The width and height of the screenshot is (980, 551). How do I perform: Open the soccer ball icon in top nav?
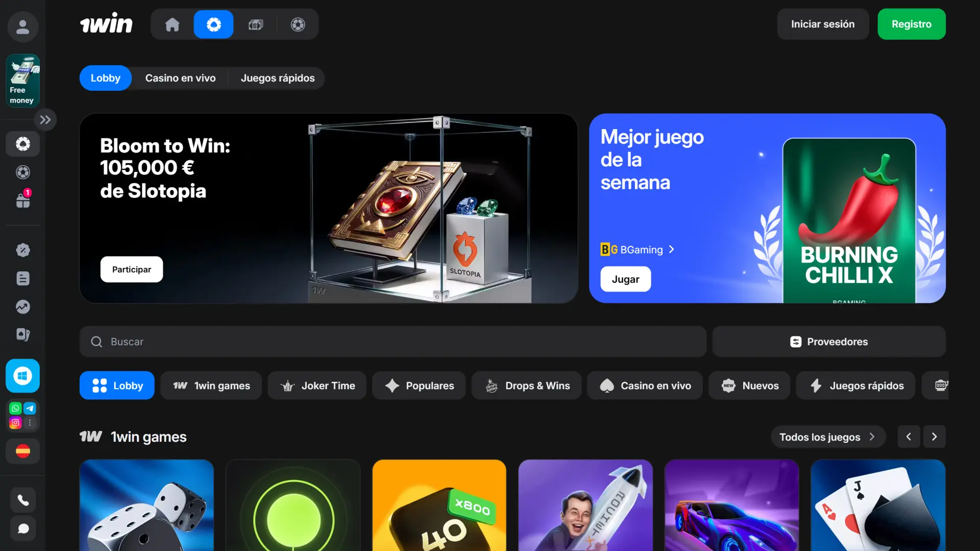tap(298, 24)
